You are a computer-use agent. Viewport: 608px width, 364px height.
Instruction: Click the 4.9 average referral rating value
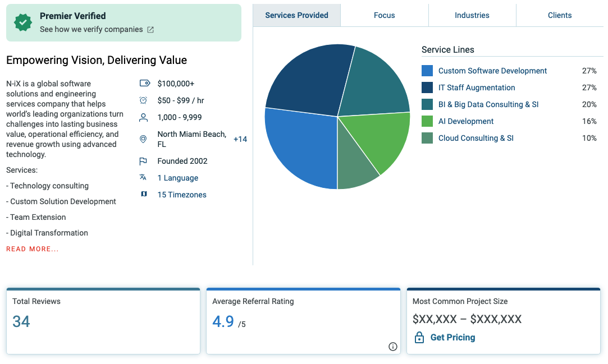(x=223, y=322)
